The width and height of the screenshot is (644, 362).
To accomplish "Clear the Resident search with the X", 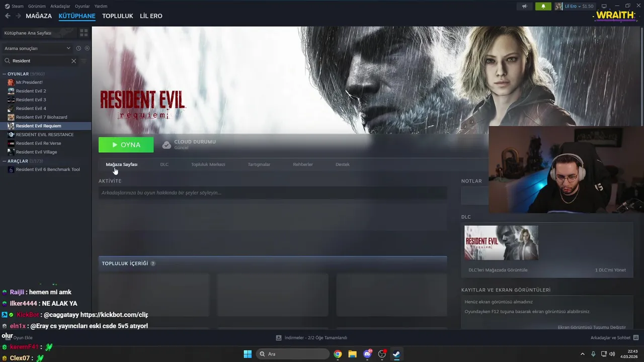I will [73, 61].
